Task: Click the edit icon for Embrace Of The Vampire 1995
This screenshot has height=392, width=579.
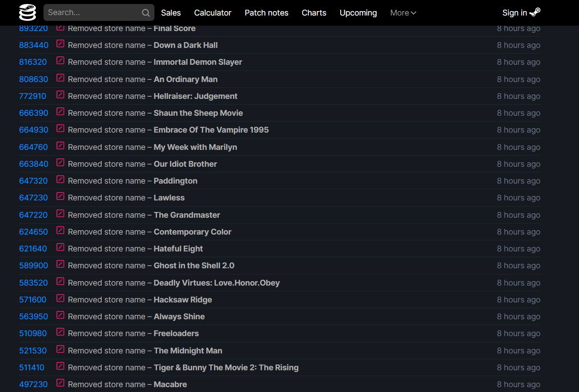Action: coord(60,129)
